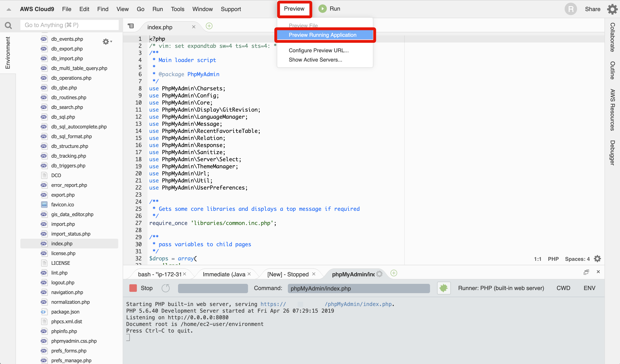
Task: Toggle the ENV display in the runner bar
Action: pos(590,288)
